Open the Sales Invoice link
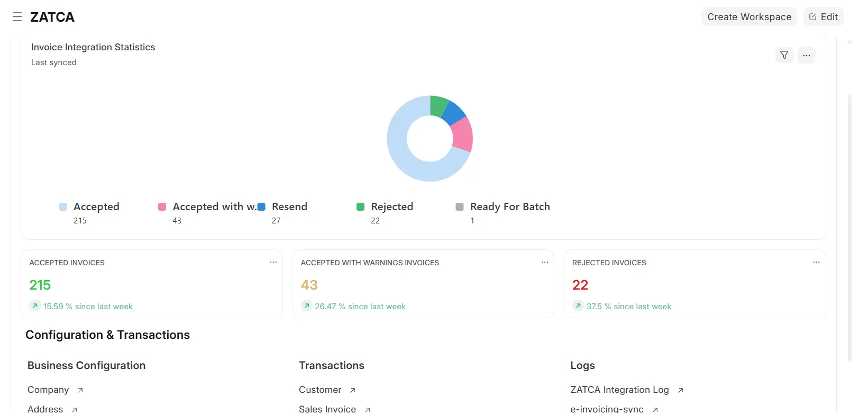This screenshot has height=413, width=868. (x=327, y=409)
